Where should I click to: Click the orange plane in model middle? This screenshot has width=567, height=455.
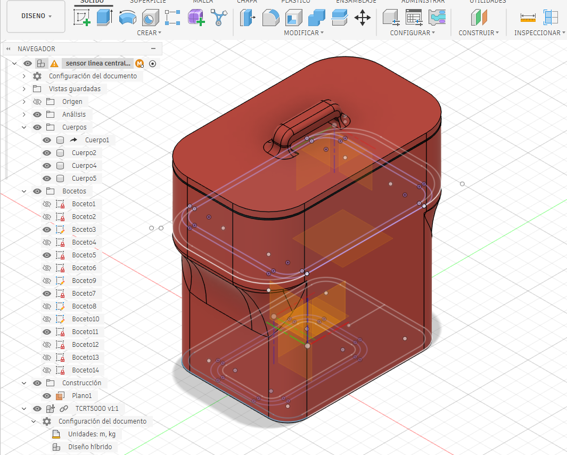point(343,238)
